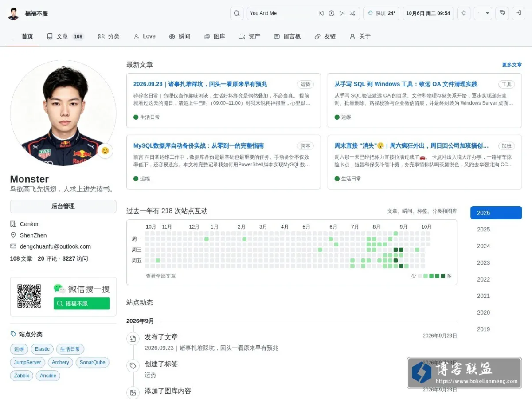The height and width of the screenshot is (399, 532).
Task: Open the 文章 tab with 108 badge
Action: 66,36
